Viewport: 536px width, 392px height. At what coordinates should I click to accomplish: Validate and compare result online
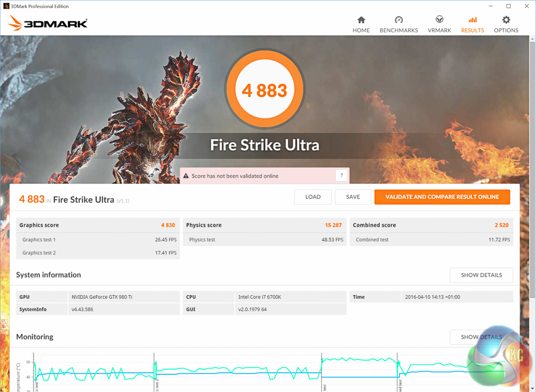click(x=442, y=197)
